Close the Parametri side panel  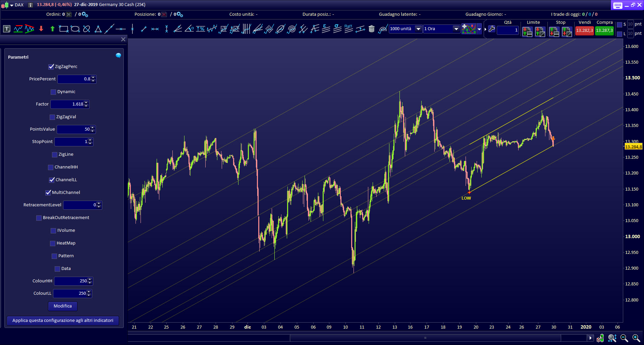tap(123, 39)
